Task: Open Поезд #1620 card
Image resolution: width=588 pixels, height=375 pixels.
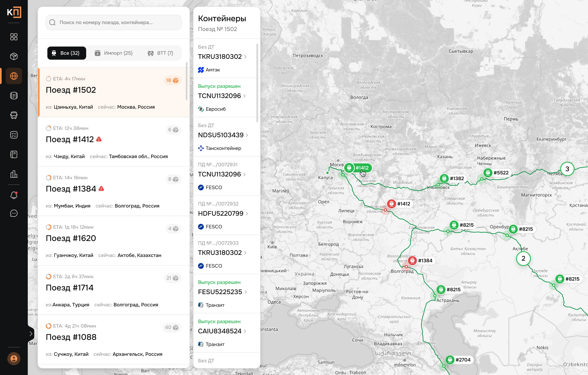Action: pos(114,241)
